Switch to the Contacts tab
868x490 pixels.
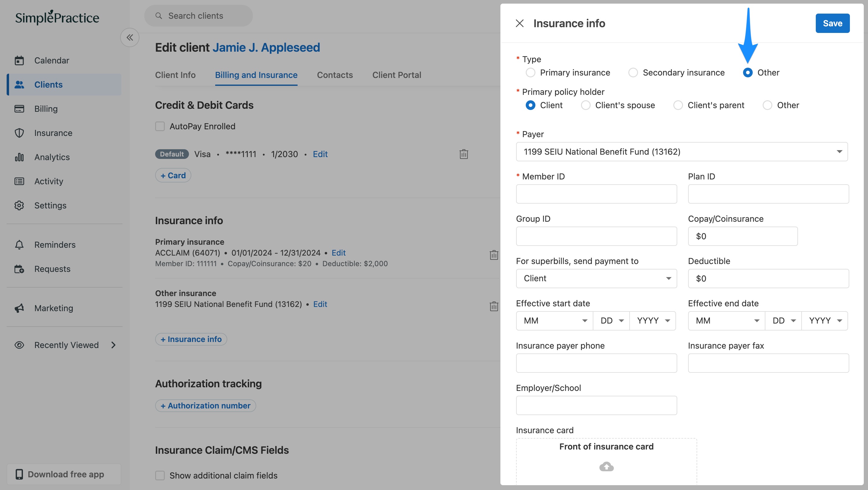point(335,75)
